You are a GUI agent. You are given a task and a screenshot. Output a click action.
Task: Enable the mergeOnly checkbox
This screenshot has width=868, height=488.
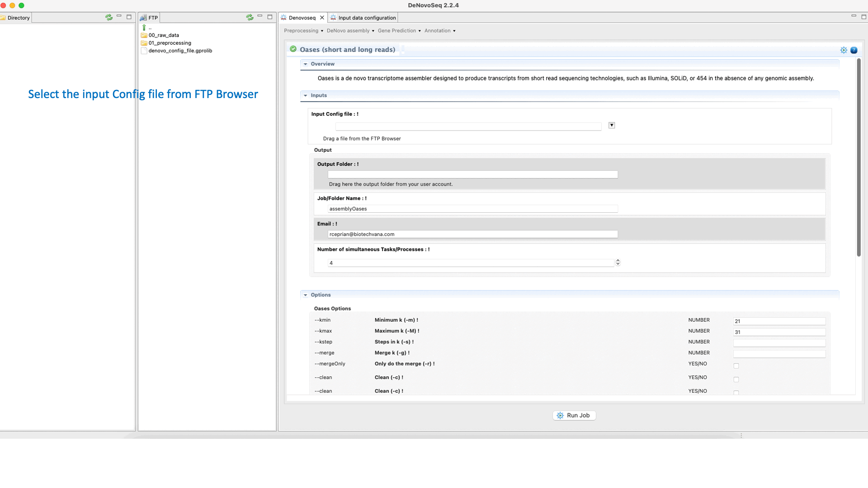[736, 366]
